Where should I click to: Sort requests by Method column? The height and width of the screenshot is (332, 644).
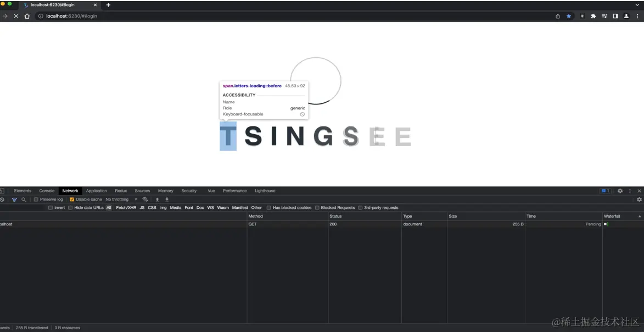[288, 217]
